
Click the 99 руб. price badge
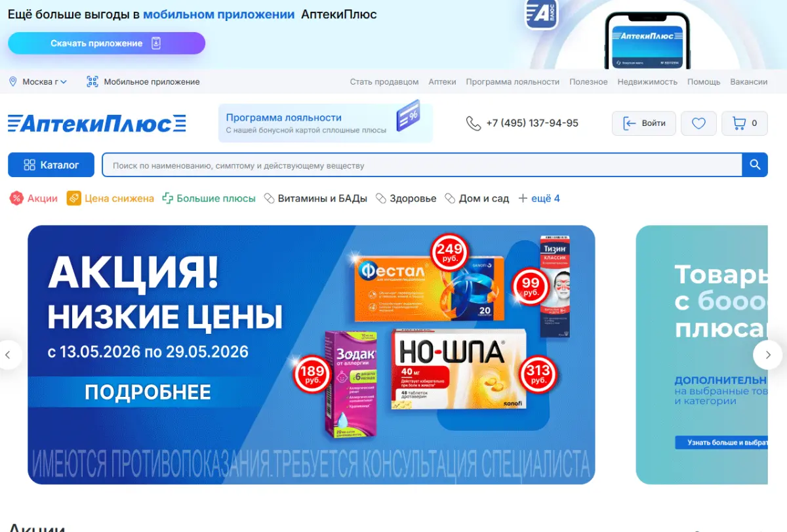click(531, 287)
